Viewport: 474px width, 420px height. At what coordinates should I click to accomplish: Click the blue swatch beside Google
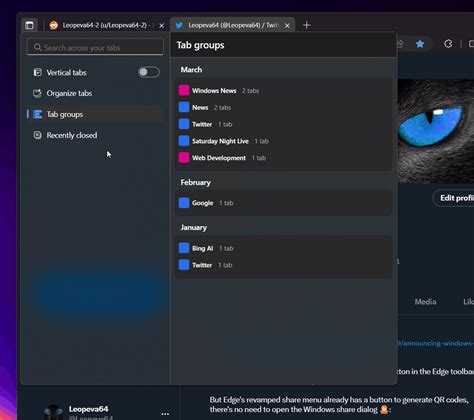(x=184, y=203)
